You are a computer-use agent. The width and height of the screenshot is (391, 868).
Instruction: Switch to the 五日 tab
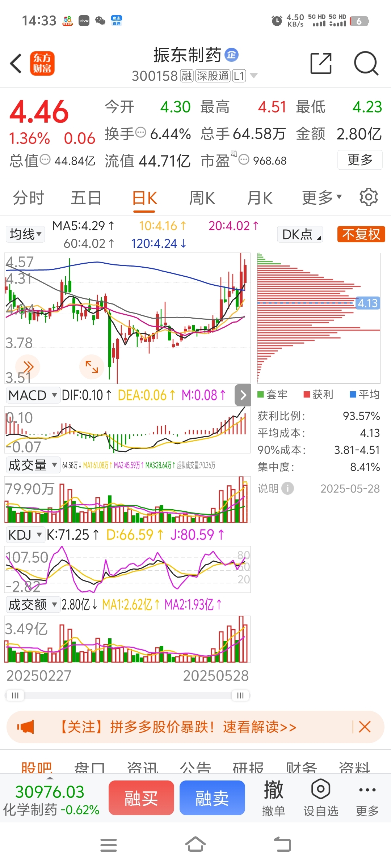tap(86, 198)
